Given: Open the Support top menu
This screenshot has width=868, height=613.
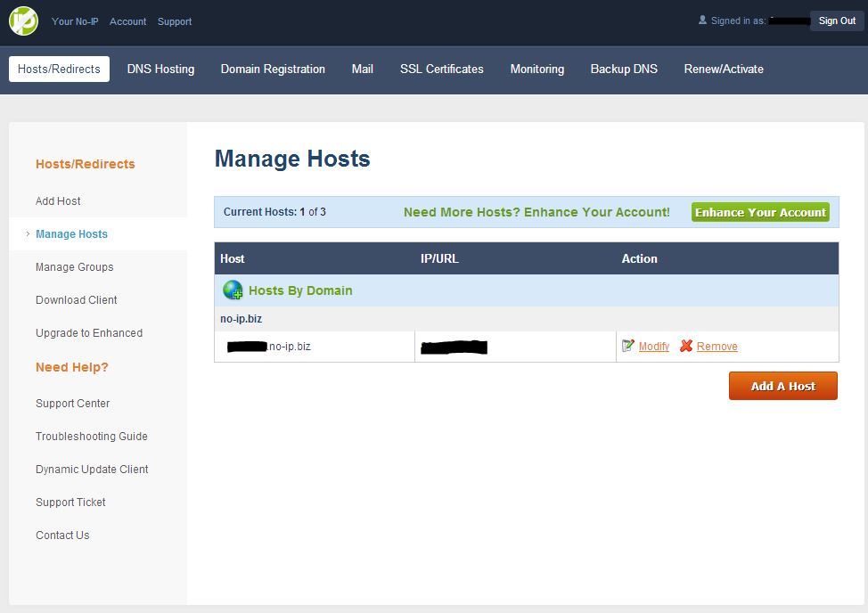Looking at the screenshot, I should 175,21.
